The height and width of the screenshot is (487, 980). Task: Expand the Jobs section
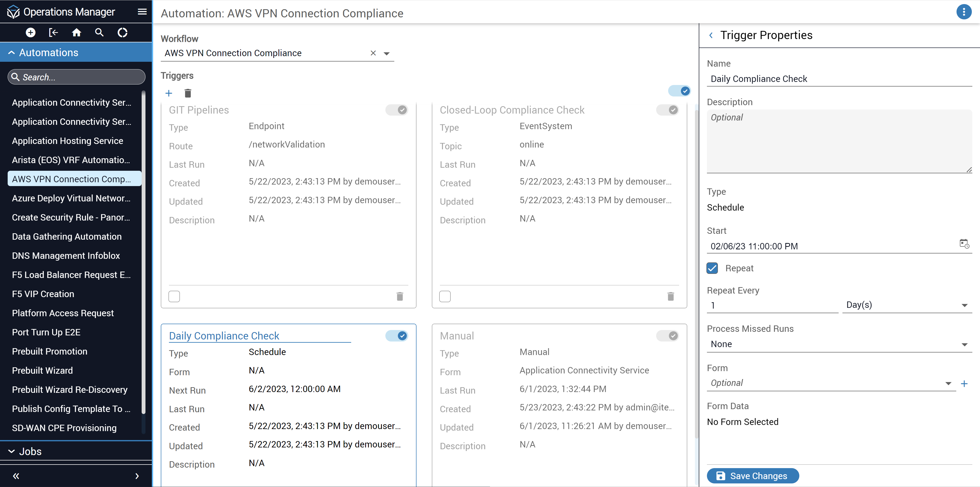[x=30, y=452]
